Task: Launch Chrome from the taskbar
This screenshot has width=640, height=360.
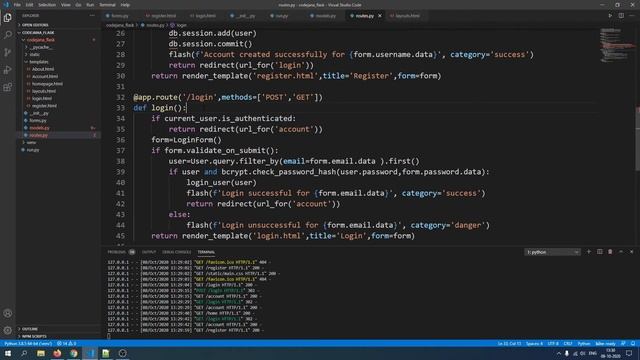Action: pos(73,353)
